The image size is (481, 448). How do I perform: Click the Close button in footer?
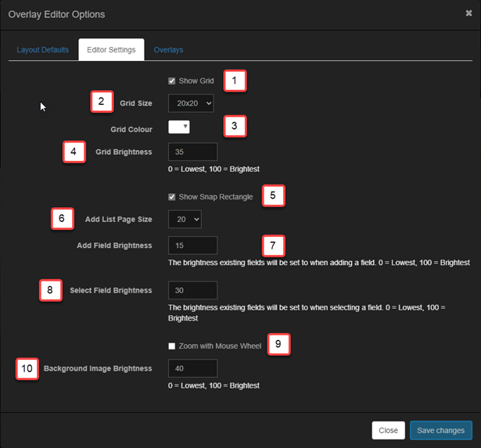pyautogui.click(x=388, y=430)
